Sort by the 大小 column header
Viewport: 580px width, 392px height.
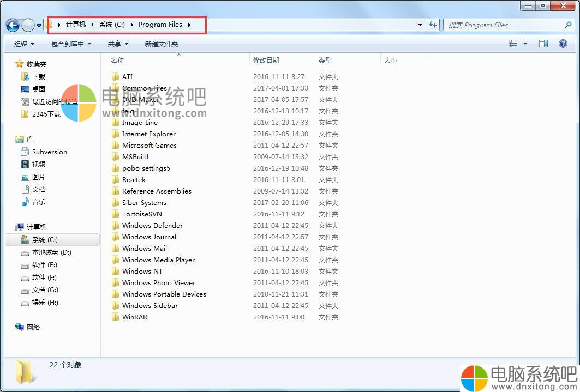390,60
